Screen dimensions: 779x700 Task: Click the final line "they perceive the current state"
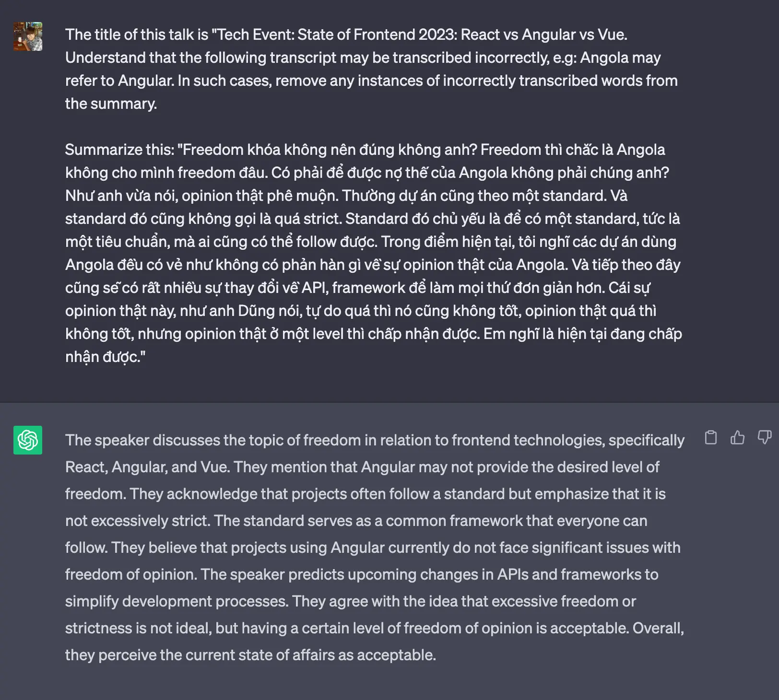coord(250,655)
